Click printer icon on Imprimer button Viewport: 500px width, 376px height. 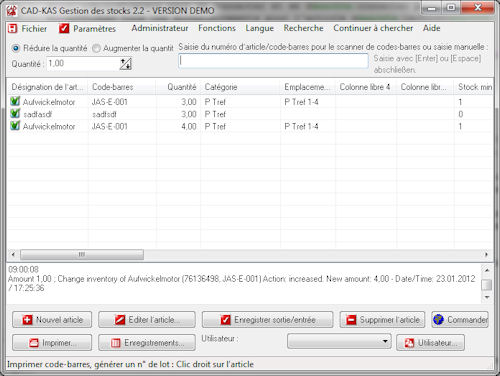(x=34, y=343)
